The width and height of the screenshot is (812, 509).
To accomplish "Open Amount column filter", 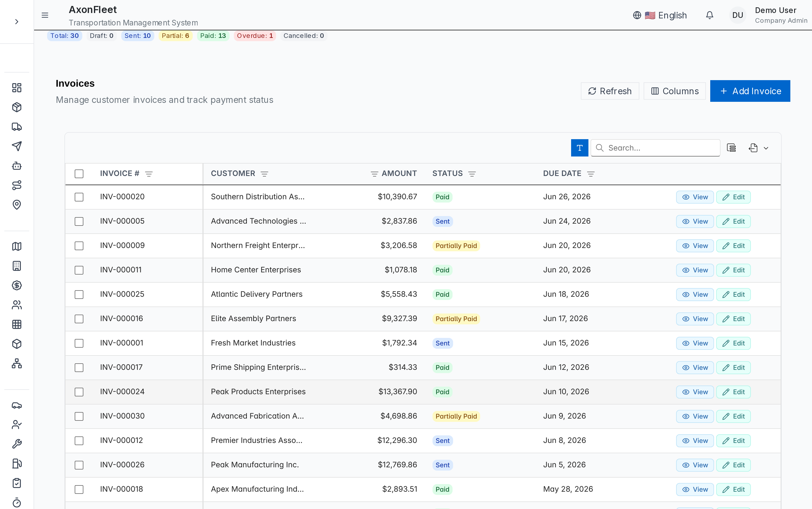I will [374, 174].
